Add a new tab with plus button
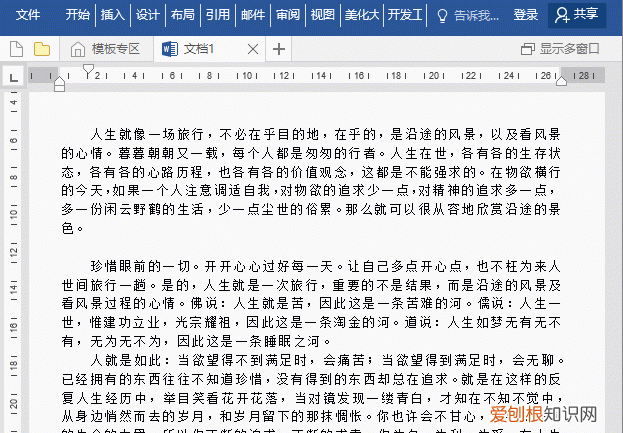The height and width of the screenshot is (433, 623). pos(279,49)
